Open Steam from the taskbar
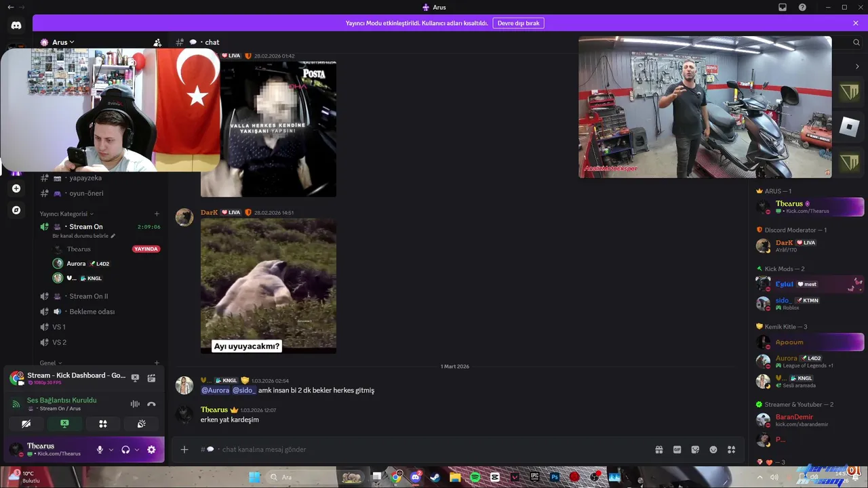Viewport: 868px width, 488px height. click(x=435, y=477)
